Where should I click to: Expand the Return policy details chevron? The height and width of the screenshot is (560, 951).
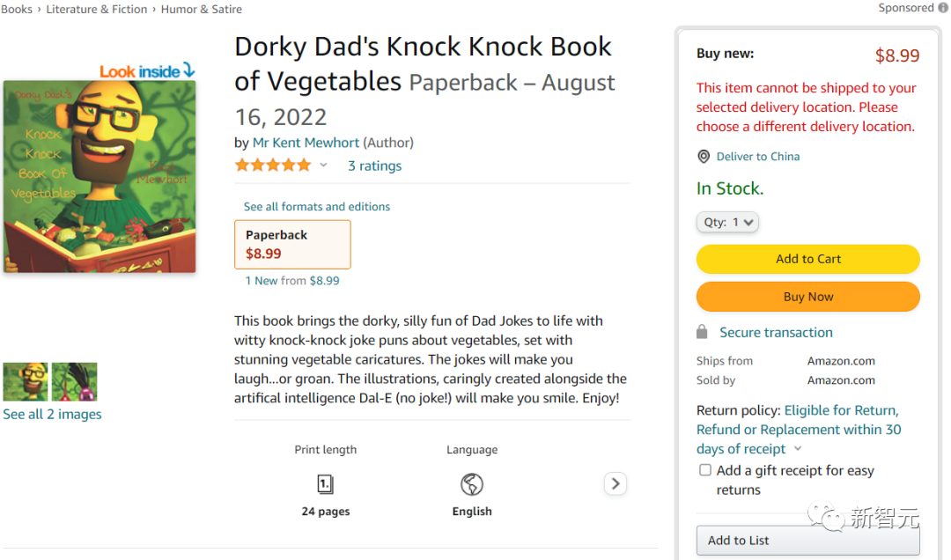pyautogui.click(x=798, y=449)
